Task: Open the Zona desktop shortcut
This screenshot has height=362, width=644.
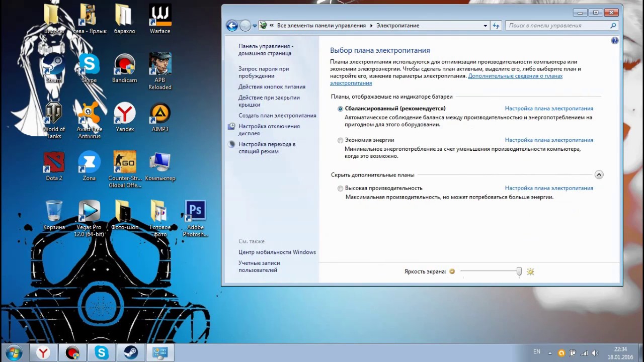Action: [x=89, y=166]
